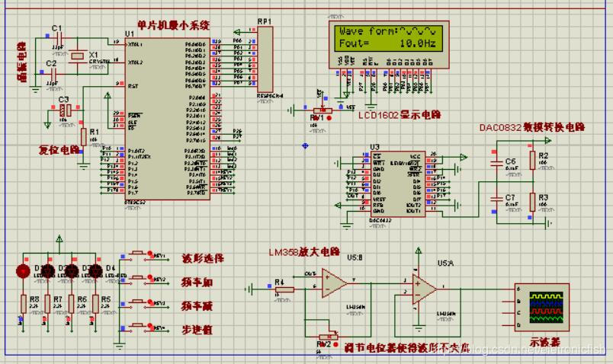
Task: Select resistor R6
Action: (x=71, y=304)
